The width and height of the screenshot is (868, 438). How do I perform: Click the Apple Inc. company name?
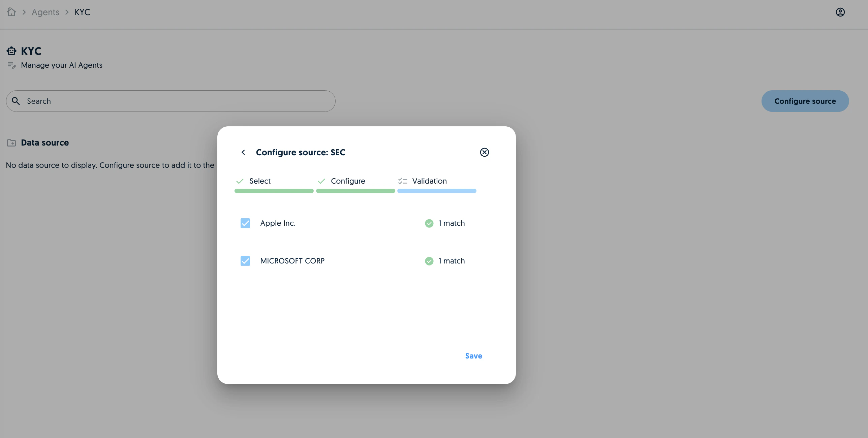pos(278,223)
